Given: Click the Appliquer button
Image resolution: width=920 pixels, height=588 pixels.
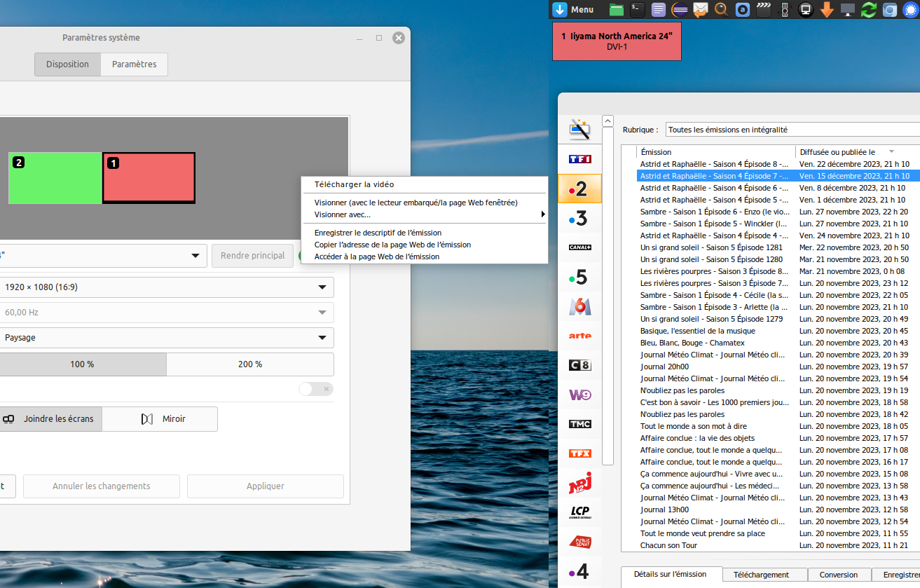Looking at the screenshot, I should (265, 486).
